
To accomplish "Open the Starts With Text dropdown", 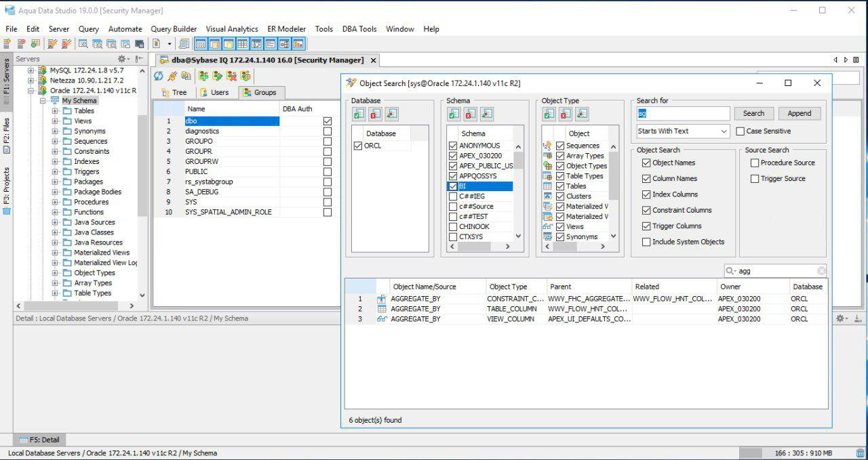I will [x=683, y=131].
